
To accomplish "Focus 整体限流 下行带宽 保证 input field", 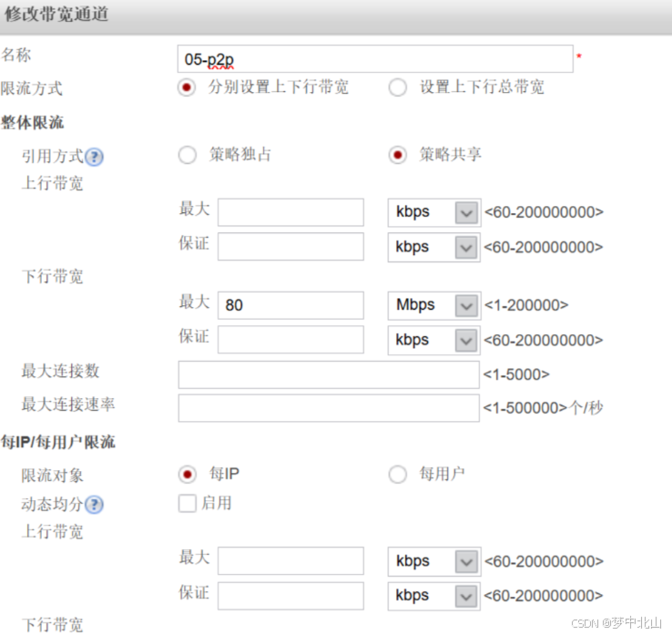I will pyautogui.click(x=290, y=340).
